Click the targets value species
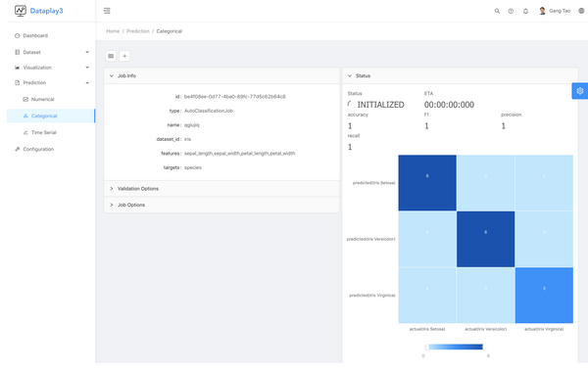Screen dimensions: 588x371 click(193, 167)
